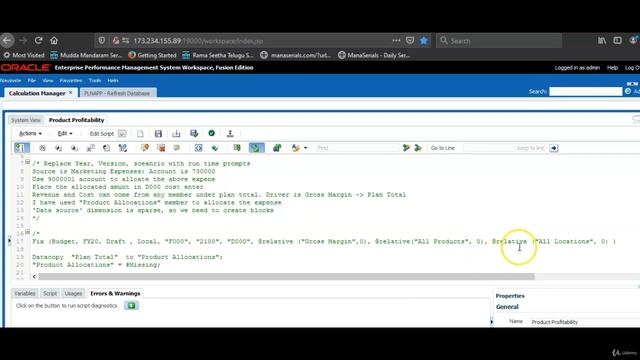The height and width of the screenshot is (360, 640).
Task: Open the Edit dropdown menu
Action: click(x=65, y=133)
